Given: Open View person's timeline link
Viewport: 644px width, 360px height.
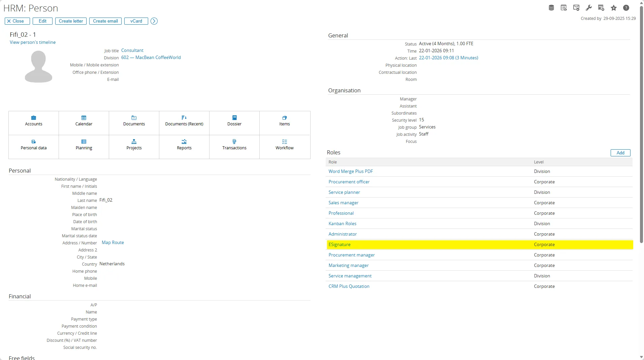Looking at the screenshot, I should 33,42.
